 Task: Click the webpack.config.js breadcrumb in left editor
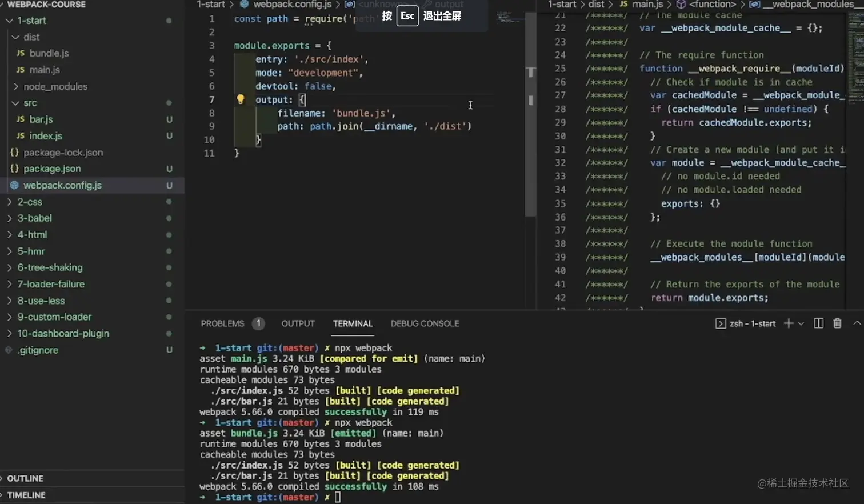[x=292, y=5]
